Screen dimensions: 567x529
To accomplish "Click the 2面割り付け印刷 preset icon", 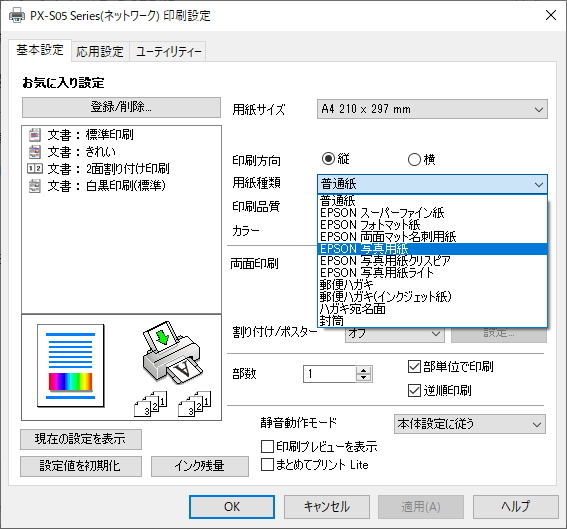I will (x=35, y=168).
